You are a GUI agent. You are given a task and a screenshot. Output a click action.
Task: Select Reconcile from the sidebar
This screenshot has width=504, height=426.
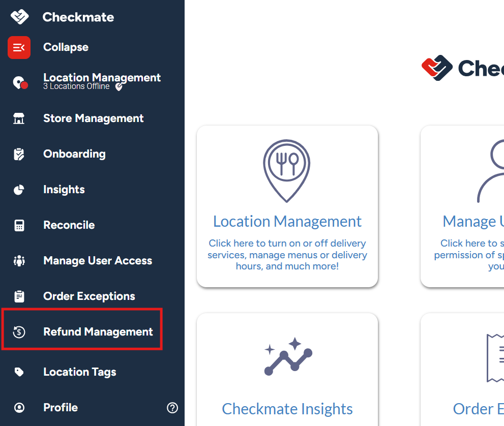(69, 225)
